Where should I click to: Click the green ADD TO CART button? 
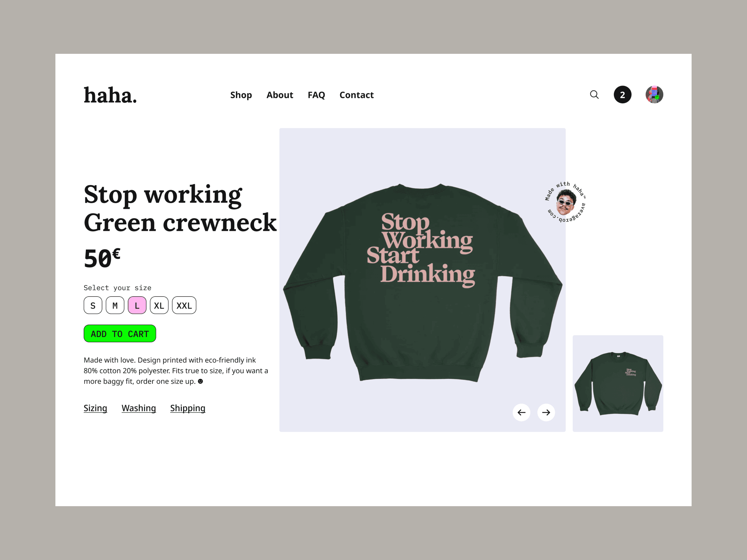click(120, 334)
